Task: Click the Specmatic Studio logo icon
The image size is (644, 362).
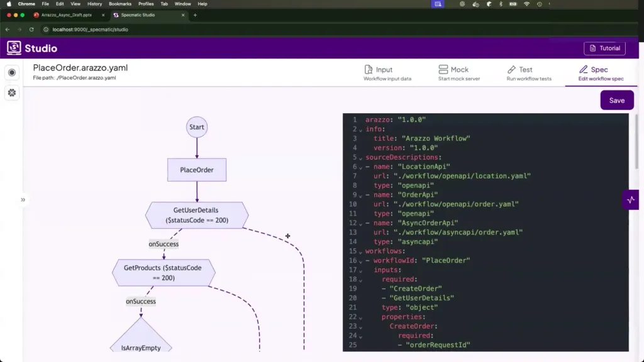Action: [x=14, y=48]
